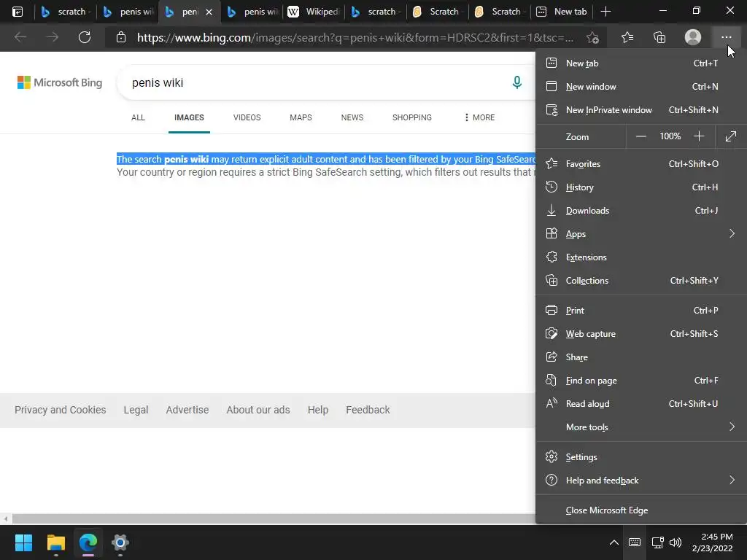Zoom out with the minus button
Viewport: 747px width, 560px height.
point(641,136)
